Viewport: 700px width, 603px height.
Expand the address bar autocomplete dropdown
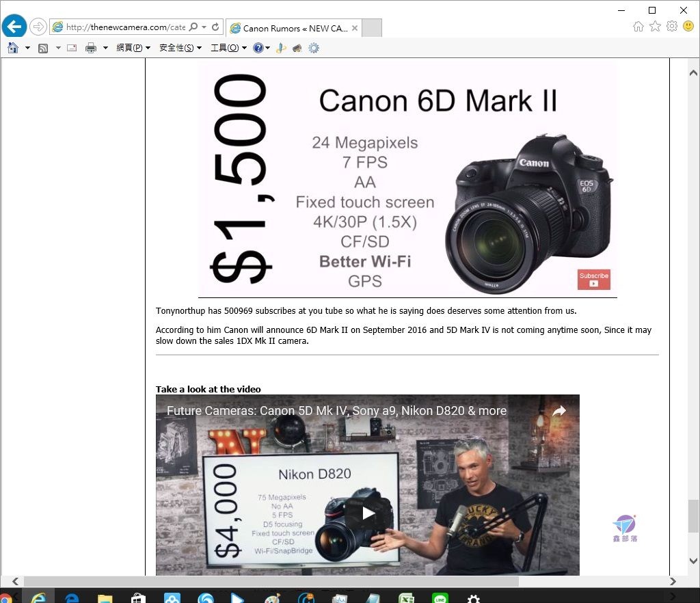tap(204, 27)
